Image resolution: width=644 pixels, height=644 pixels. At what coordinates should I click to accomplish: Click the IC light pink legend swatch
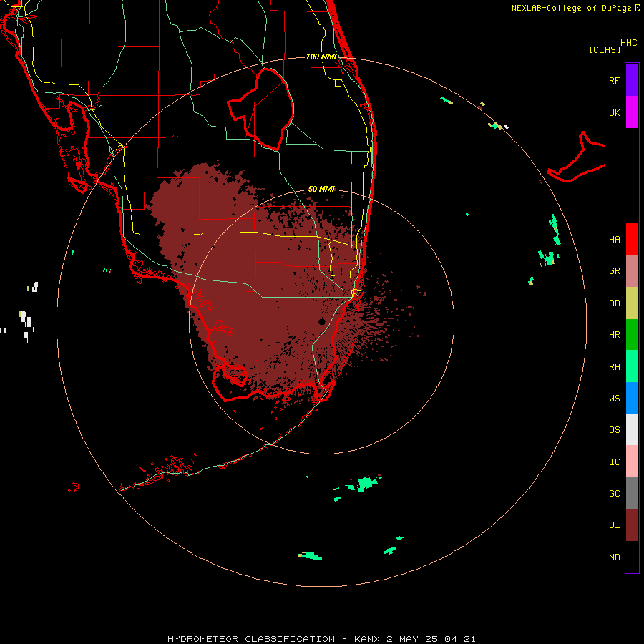coord(632,462)
